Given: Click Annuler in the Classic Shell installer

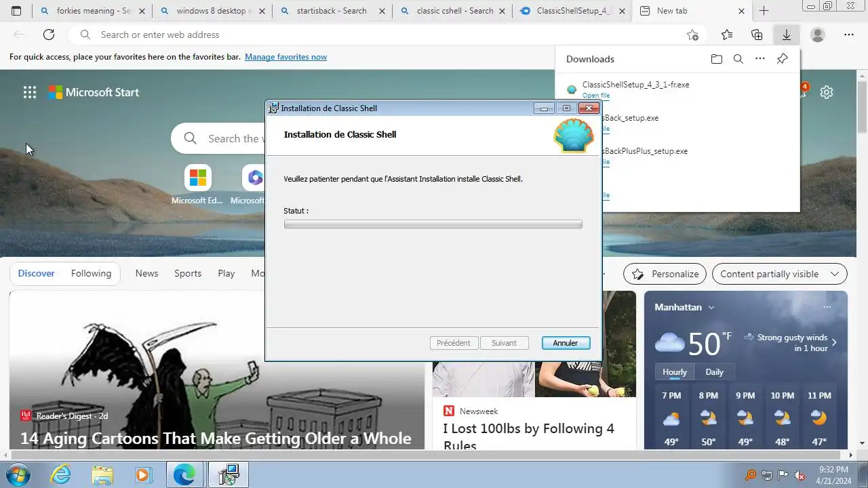Looking at the screenshot, I should (x=566, y=343).
